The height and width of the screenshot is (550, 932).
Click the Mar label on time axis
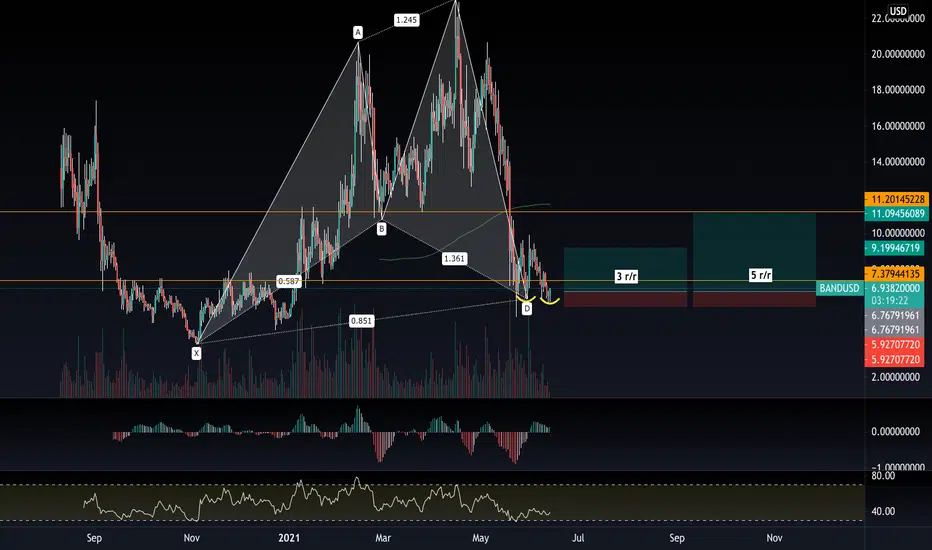383,538
